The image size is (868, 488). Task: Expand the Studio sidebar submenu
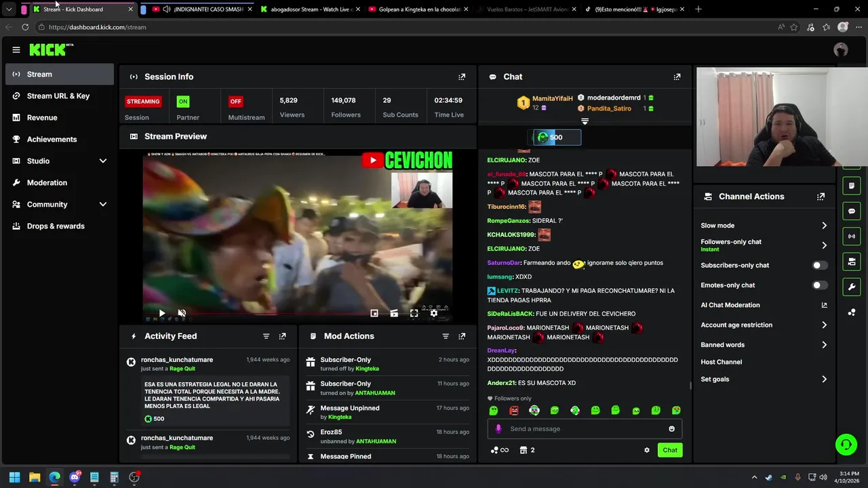(103, 161)
